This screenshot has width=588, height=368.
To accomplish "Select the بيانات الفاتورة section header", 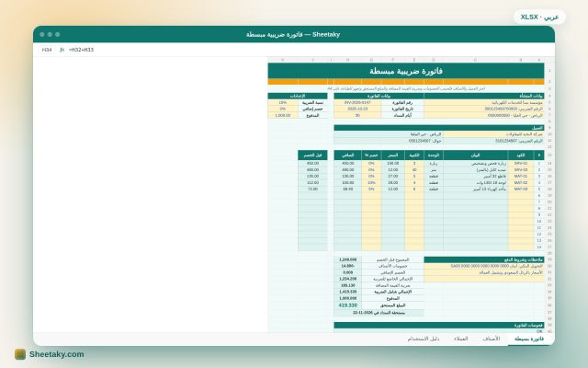I will tap(379, 96).
